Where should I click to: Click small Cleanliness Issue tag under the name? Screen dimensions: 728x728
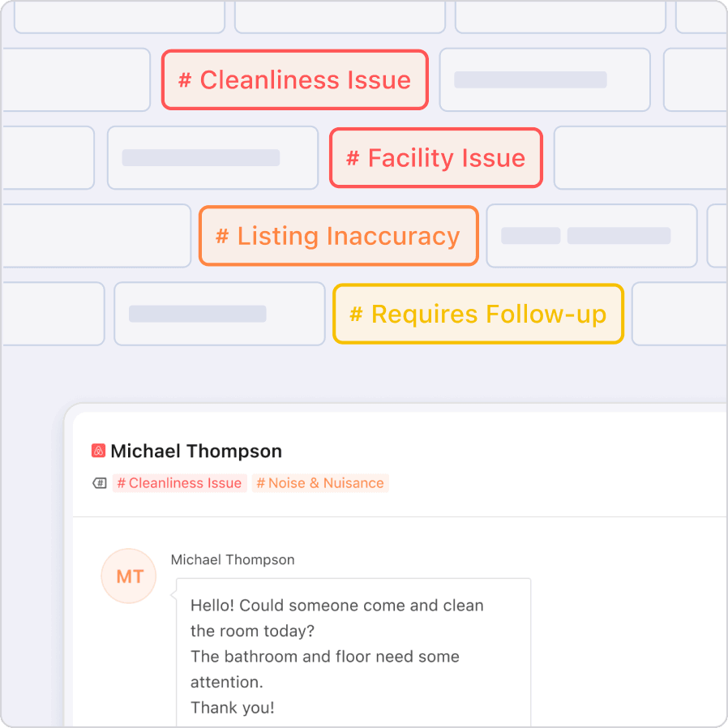coord(179,483)
